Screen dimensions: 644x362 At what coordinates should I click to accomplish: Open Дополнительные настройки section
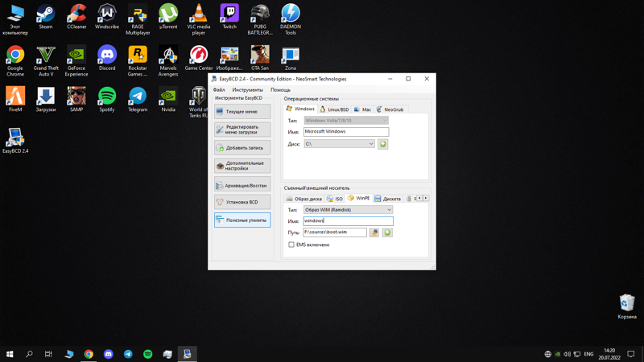click(242, 166)
